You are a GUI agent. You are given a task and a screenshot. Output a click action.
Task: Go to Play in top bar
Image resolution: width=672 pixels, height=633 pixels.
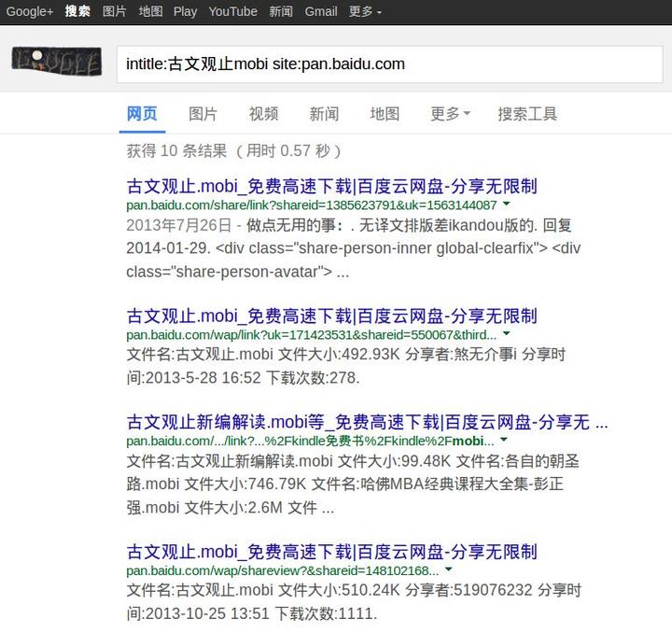185,11
